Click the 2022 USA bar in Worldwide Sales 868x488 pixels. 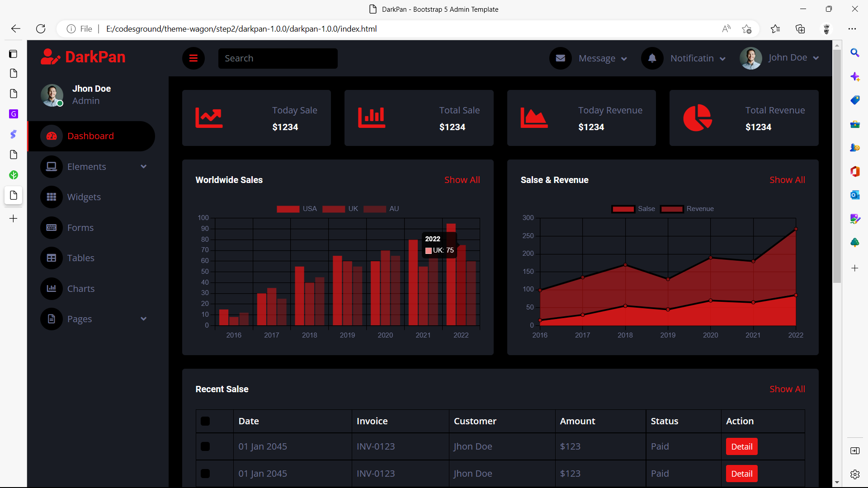451,274
